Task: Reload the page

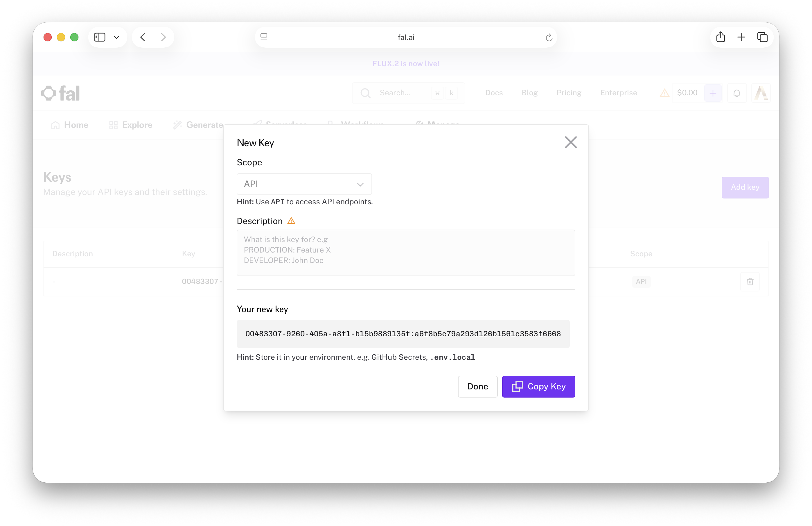Action: click(549, 37)
